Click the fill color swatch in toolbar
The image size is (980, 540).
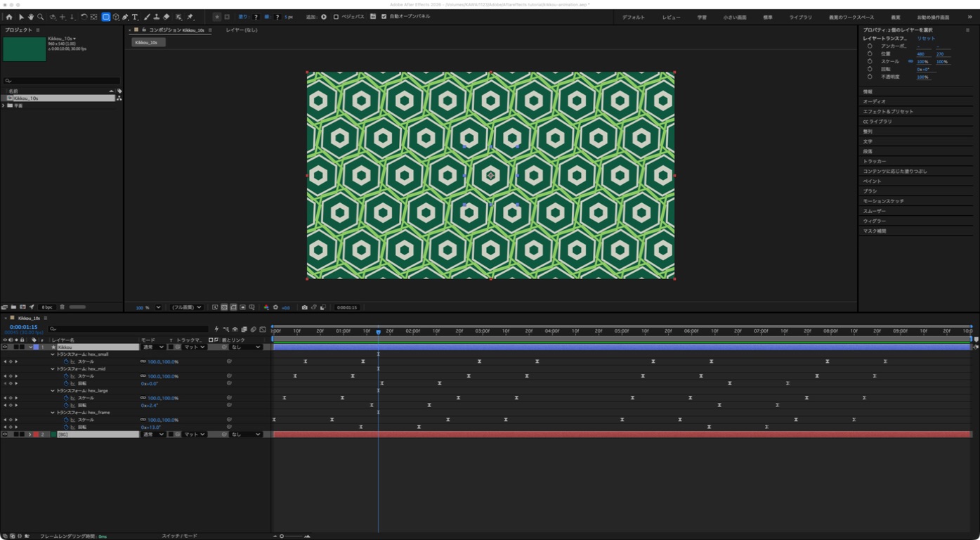click(x=256, y=17)
